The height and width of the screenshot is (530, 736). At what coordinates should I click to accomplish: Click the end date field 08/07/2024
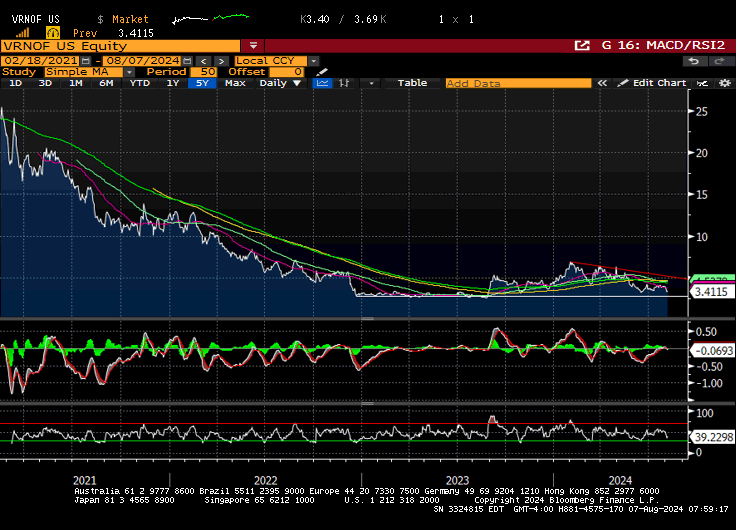(142, 61)
